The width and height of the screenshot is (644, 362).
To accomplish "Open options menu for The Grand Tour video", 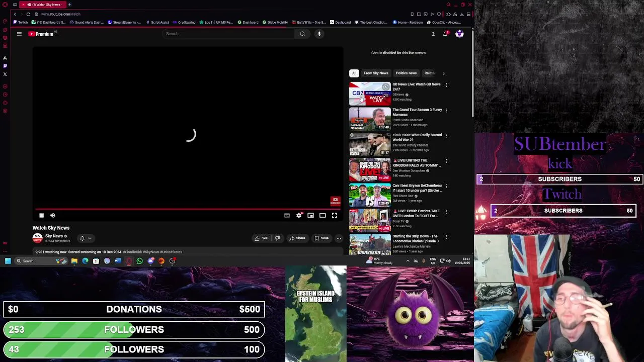I will 447,110.
